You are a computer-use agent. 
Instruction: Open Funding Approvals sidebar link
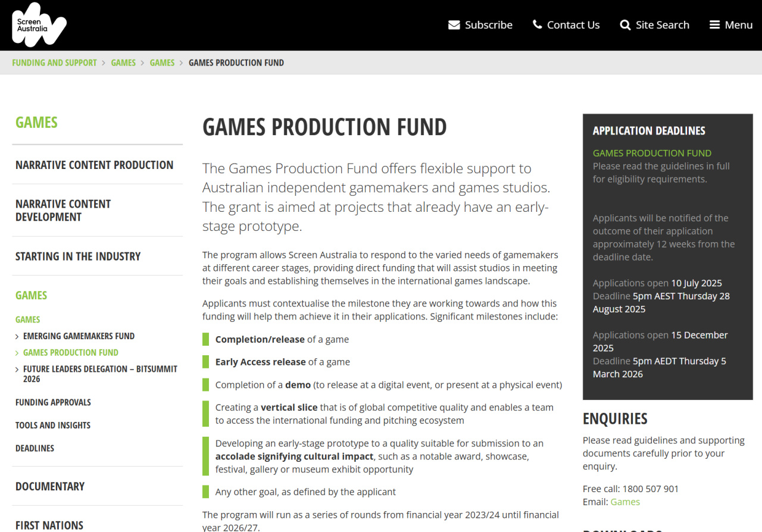click(53, 402)
